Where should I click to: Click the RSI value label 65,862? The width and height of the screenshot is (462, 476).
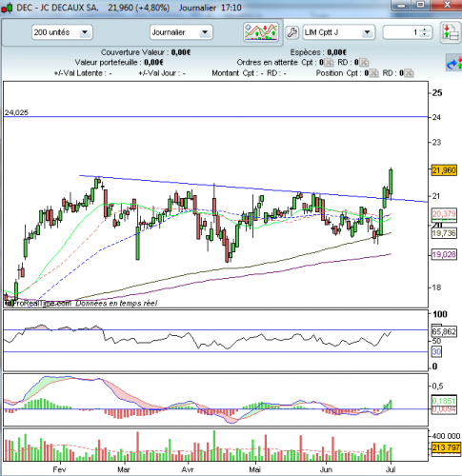point(444,331)
